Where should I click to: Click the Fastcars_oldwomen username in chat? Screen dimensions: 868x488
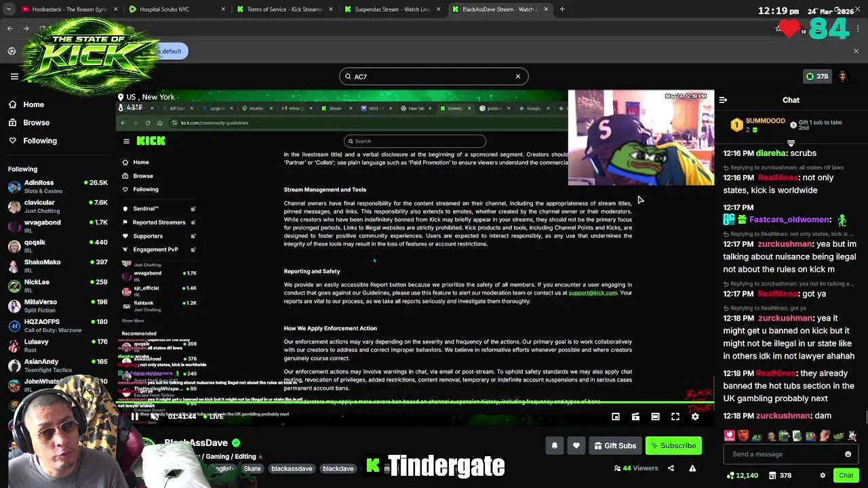(x=789, y=220)
